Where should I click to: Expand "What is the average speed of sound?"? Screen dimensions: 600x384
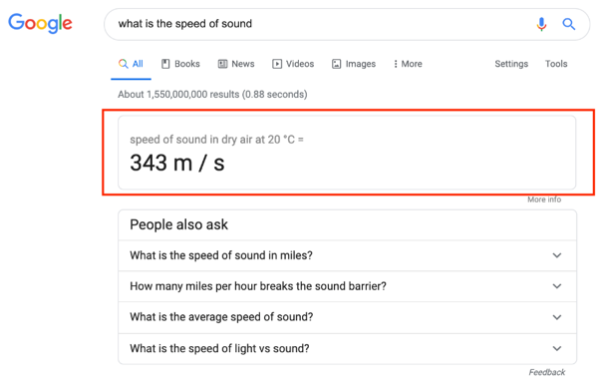pyautogui.click(x=347, y=317)
